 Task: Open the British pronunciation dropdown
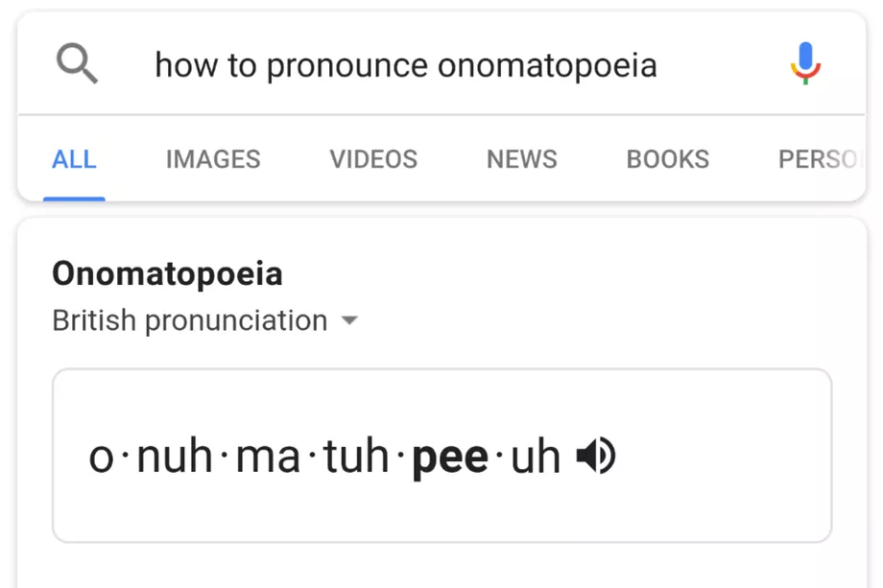pyautogui.click(x=190, y=320)
